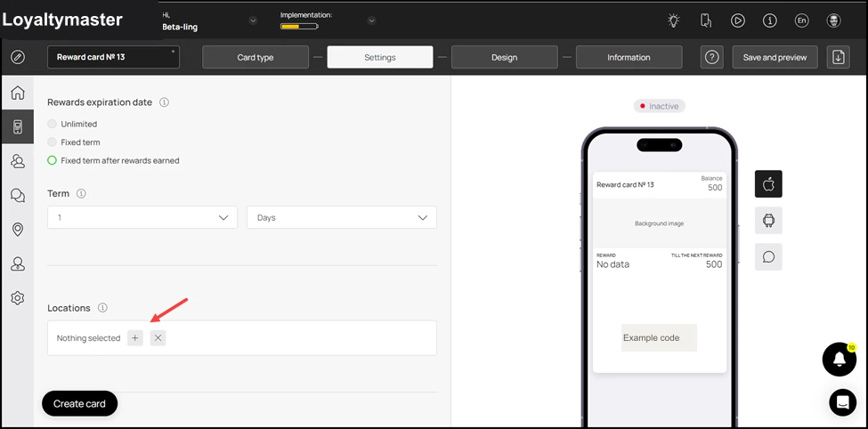This screenshot has width=868, height=429.
Task: Open the support chat widget
Action: pos(842,402)
